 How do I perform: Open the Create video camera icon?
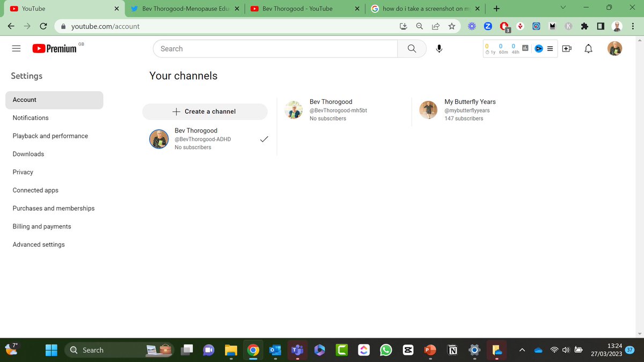[567, 48]
